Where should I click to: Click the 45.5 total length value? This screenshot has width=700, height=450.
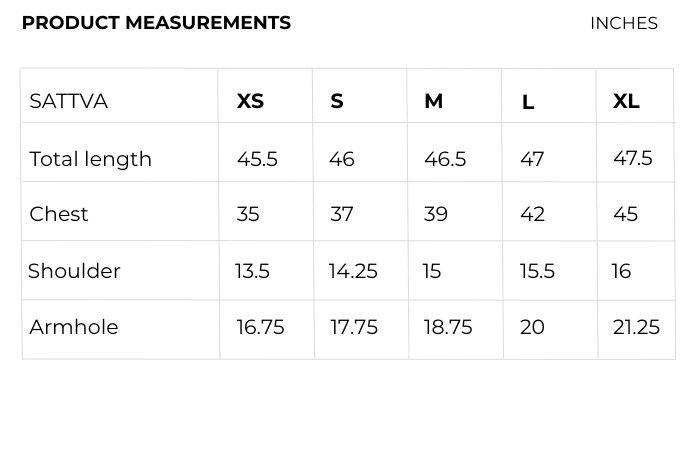coord(257,159)
